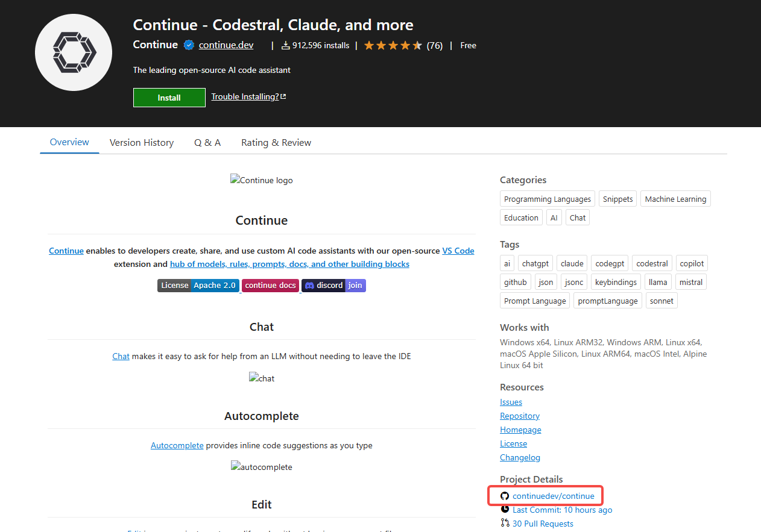Viewport: 761px width, 532px height.
Task: Click the codegpt tag
Action: click(610, 264)
